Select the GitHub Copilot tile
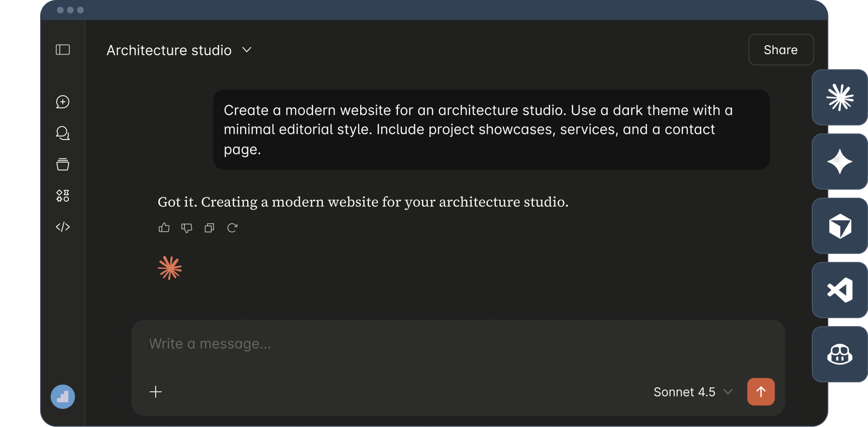The height and width of the screenshot is (427, 868). 840,354
